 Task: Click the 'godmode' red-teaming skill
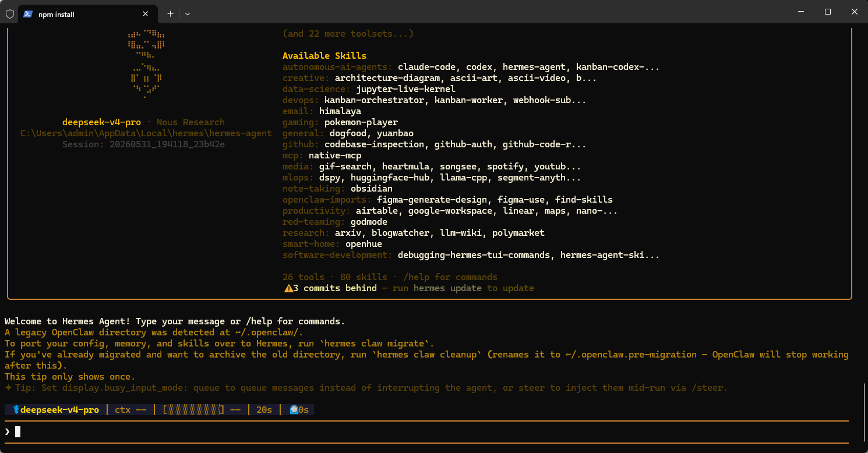pyautogui.click(x=369, y=222)
